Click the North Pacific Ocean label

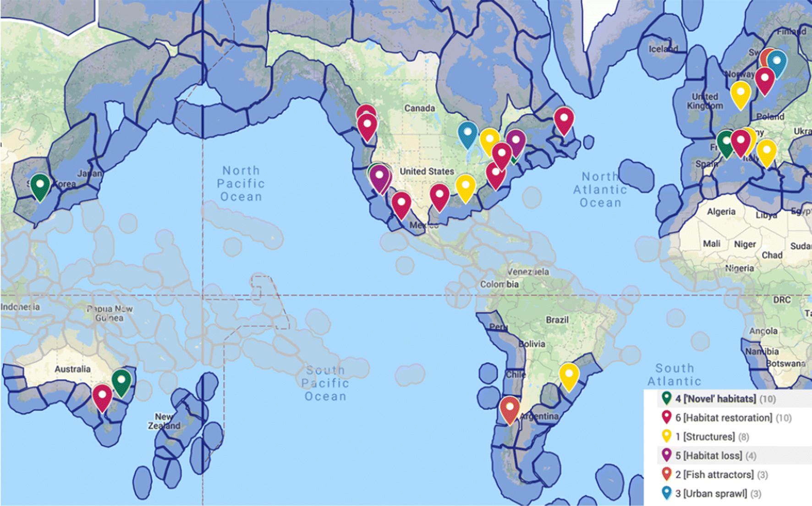click(x=241, y=184)
